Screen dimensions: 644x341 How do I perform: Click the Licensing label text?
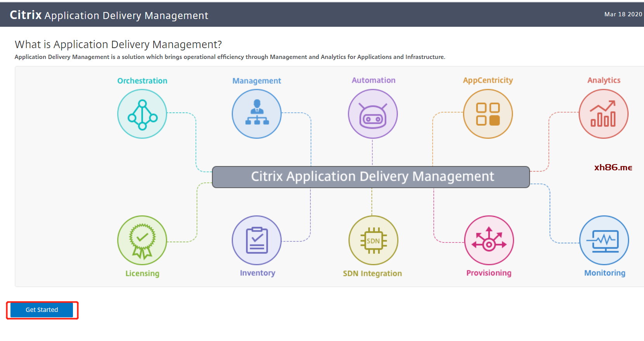tap(142, 273)
